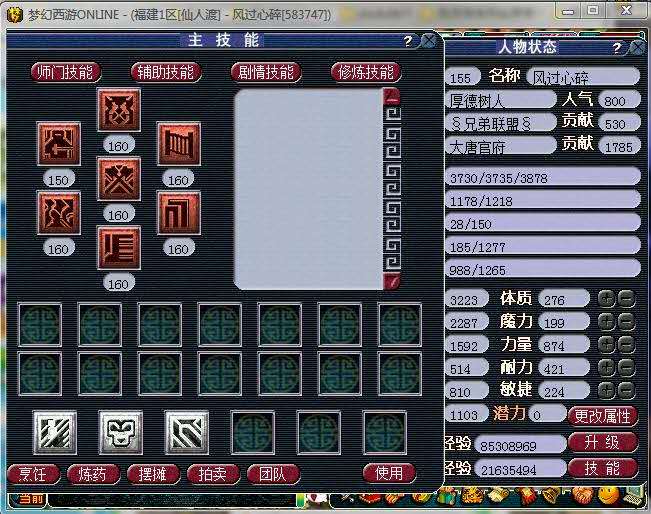Click the 名称 field showing 风过心碎
The image size is (651, 514).
(583, 77)
